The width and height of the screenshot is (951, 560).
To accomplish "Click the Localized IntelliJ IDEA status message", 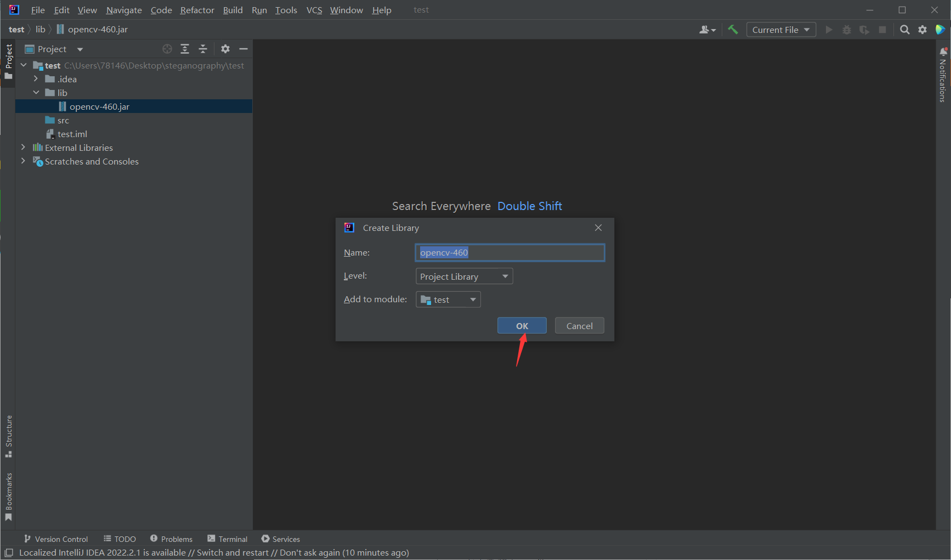I will pos(214,553).
